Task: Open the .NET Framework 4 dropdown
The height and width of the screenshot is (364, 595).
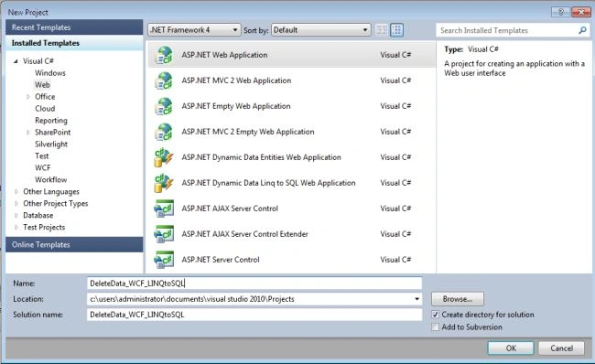Action: tap(194, 30)
